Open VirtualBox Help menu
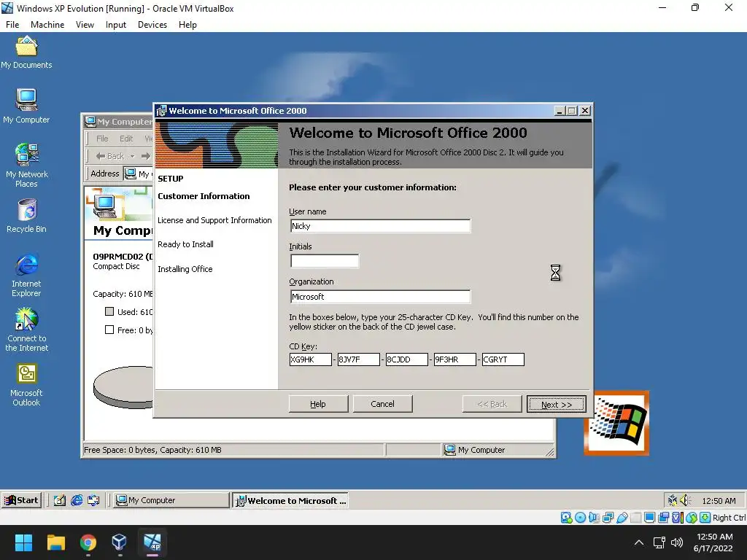The width and height of the screenshot is (747, 560). click(x=187, y=25)
